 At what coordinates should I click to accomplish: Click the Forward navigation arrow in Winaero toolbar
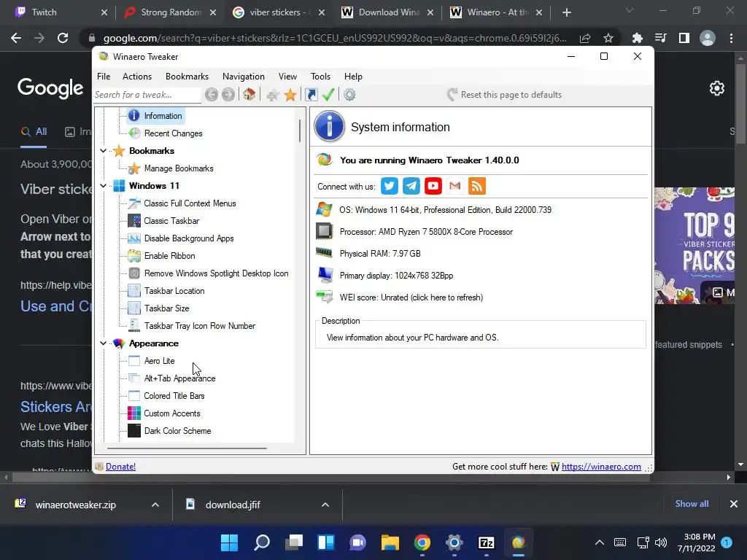(x=228, y=95)
